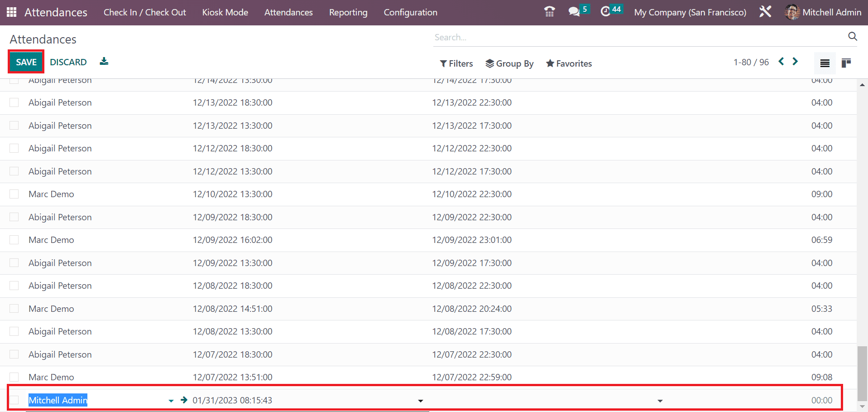
Task: Open the Reporting menu
Action: 348,12
